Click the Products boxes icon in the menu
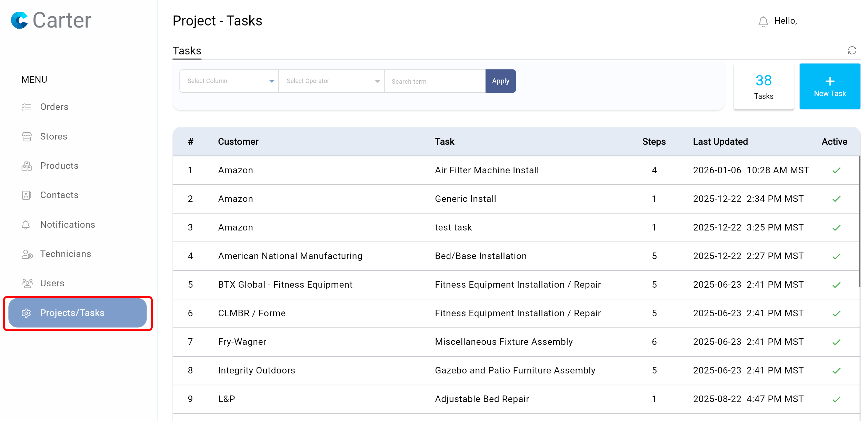Viewport: 868px width, 421px height. (x=27, y=166)
